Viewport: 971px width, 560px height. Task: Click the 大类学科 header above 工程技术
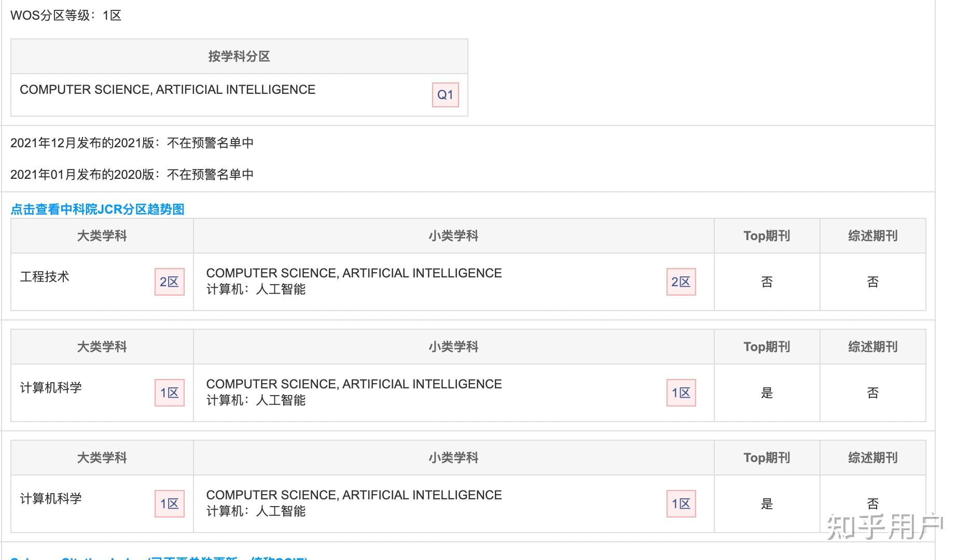point(102,236)
